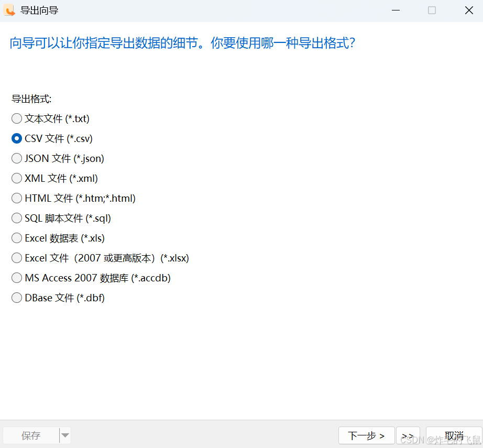483x448 pixels.
Task: Close the 导出向导 dialog
Action: pyautogui.click(x=469, y=10)
